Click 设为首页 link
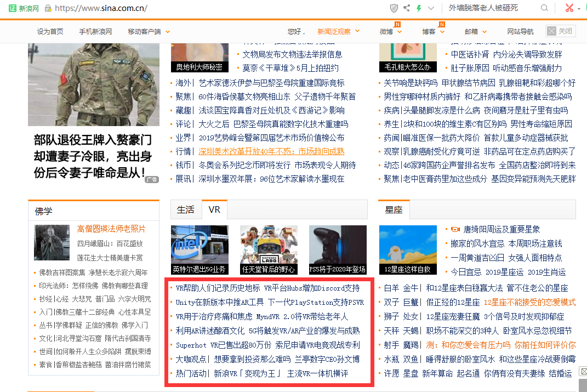 50,32
